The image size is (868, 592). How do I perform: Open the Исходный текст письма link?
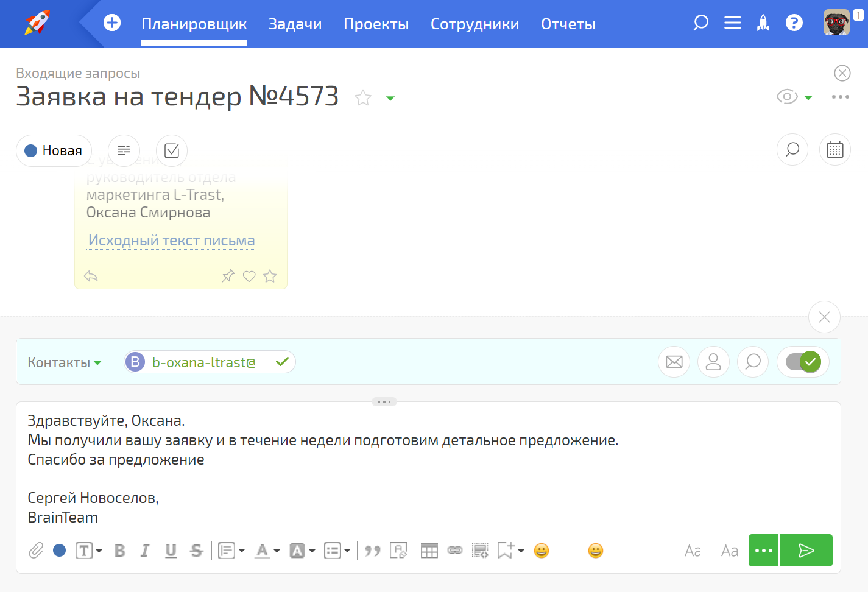(171, 241)
